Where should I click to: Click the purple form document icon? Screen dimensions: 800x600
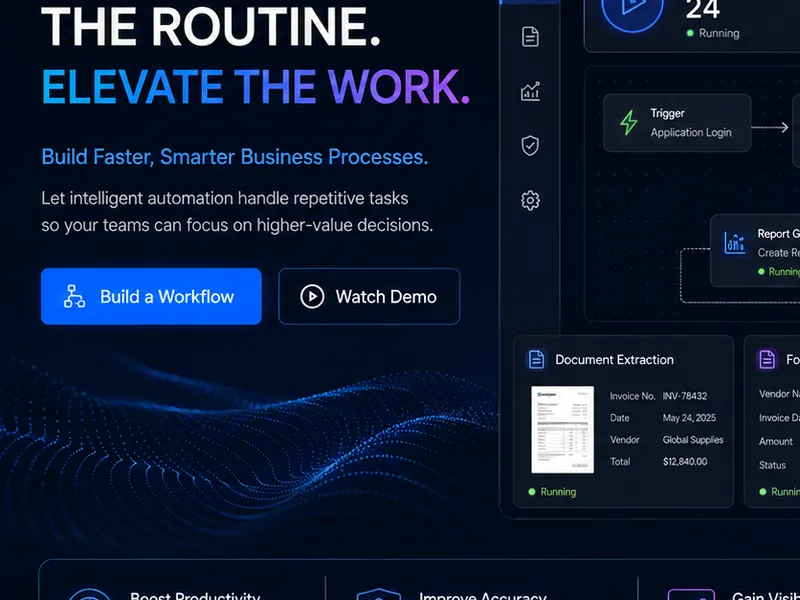(x=767, y=359)
